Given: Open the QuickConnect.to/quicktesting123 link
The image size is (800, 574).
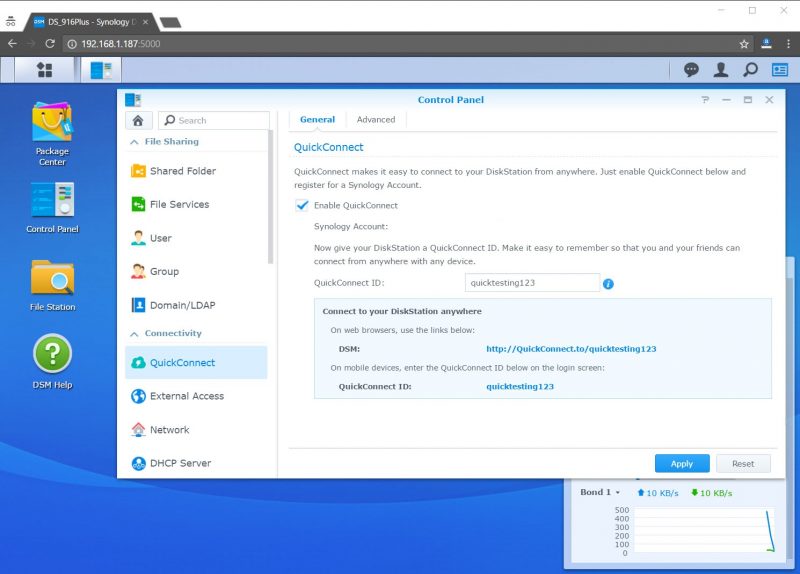Looking at the screenshot, I should tap(571, 349).
